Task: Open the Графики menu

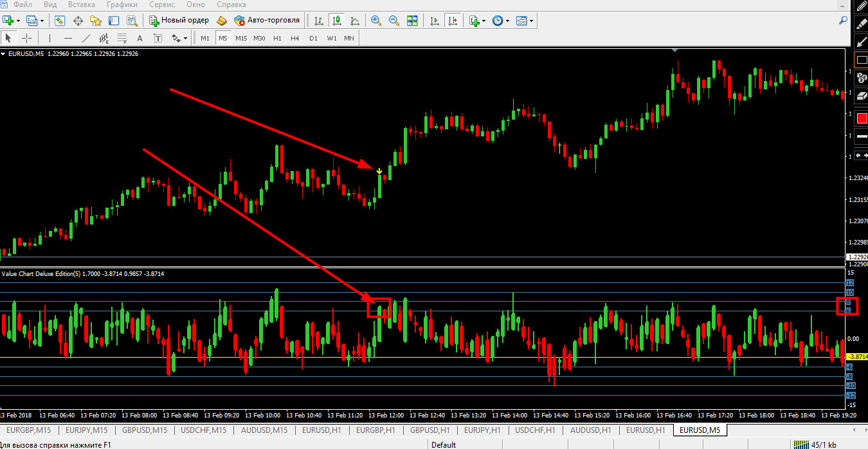Action: pyautogui.click(x=122, y=5)
